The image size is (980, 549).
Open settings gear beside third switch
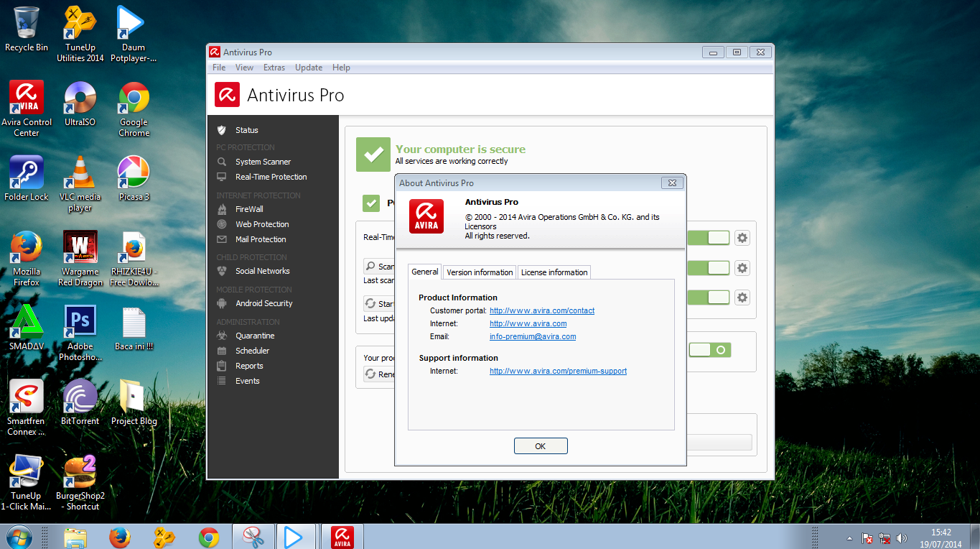(742, 297)
